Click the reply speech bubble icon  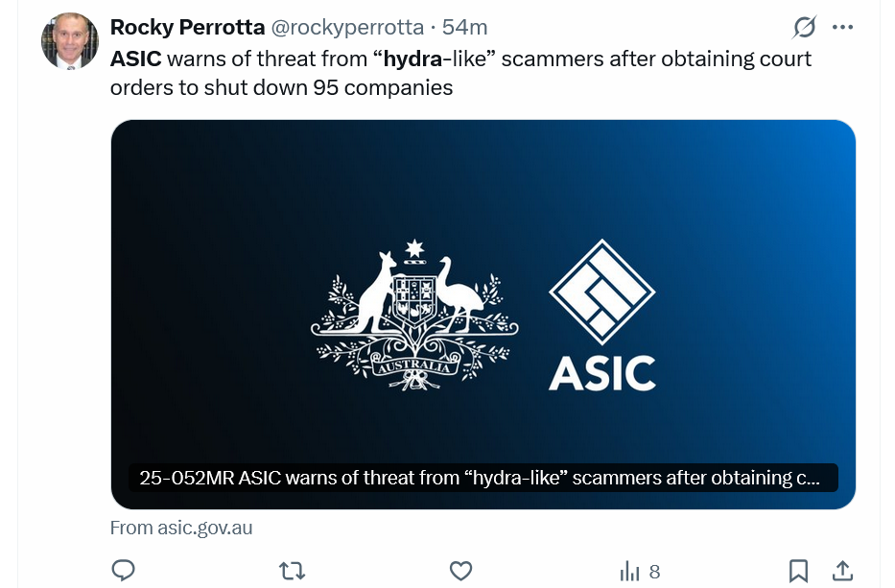[123, 571]
